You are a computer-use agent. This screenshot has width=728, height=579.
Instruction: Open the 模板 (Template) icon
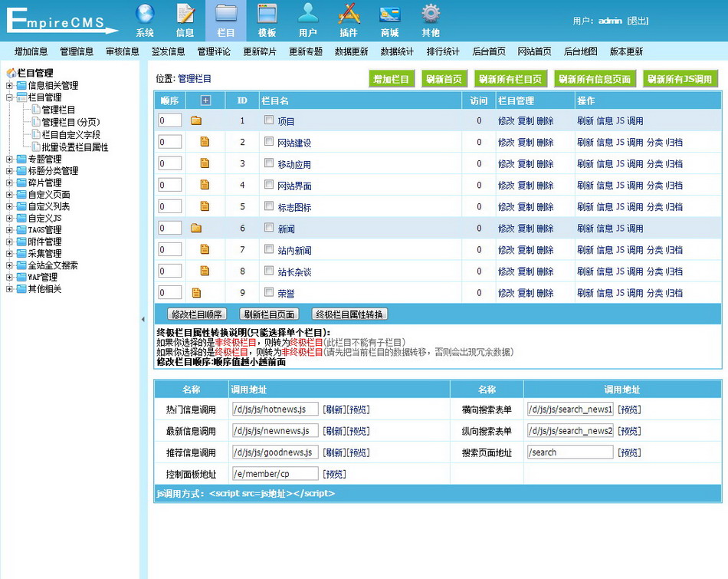click(267, 15)
